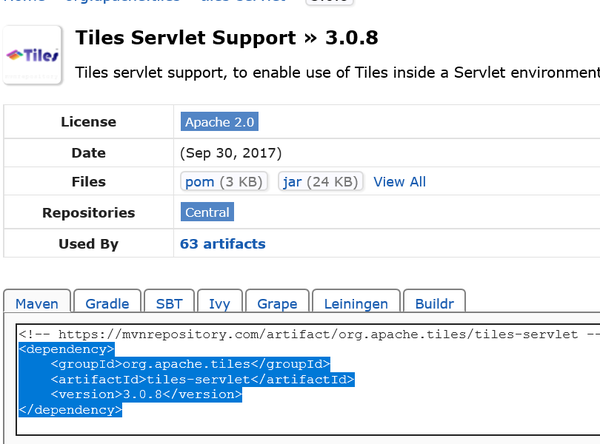
Task: Download the pom file link
Action: click(x=224, y=181)
